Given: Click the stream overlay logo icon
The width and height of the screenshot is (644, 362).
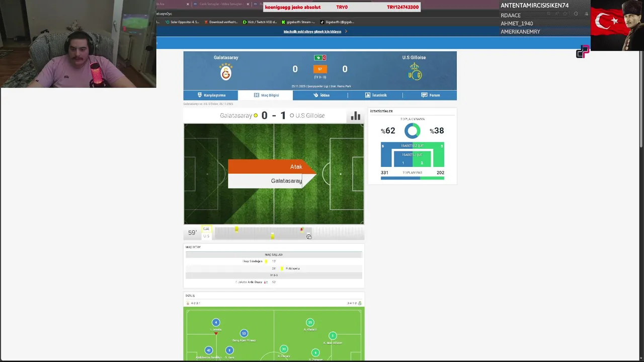Looking at the screenshot, I should [583, 52].
